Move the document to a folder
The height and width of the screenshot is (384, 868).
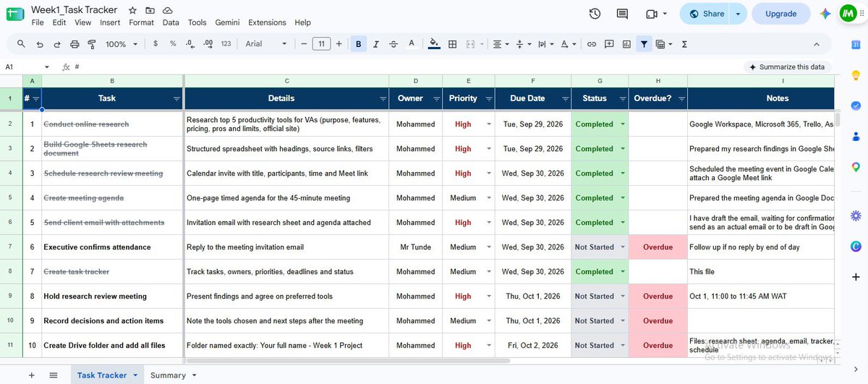click(x=150, y=11)
